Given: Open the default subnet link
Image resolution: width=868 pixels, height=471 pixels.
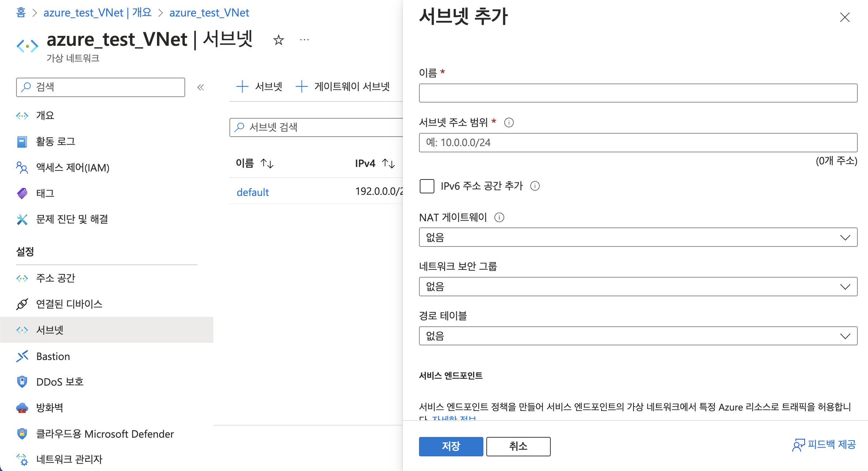Looking at the screenshot, I should [252, 192].
